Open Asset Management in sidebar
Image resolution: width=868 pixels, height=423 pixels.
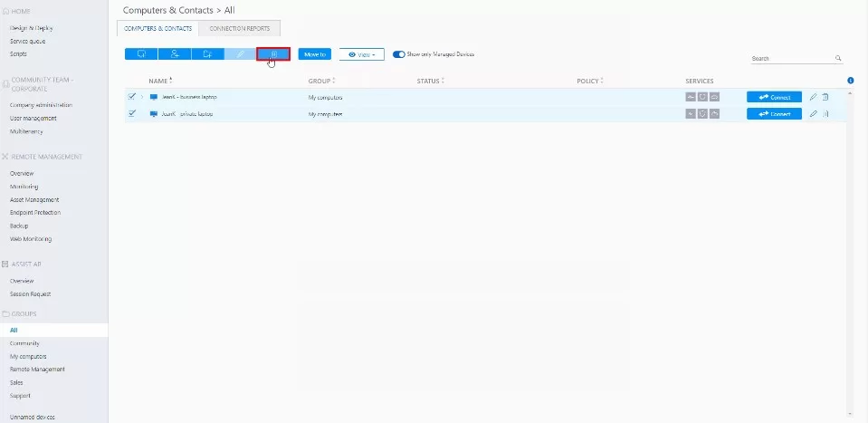34,199
